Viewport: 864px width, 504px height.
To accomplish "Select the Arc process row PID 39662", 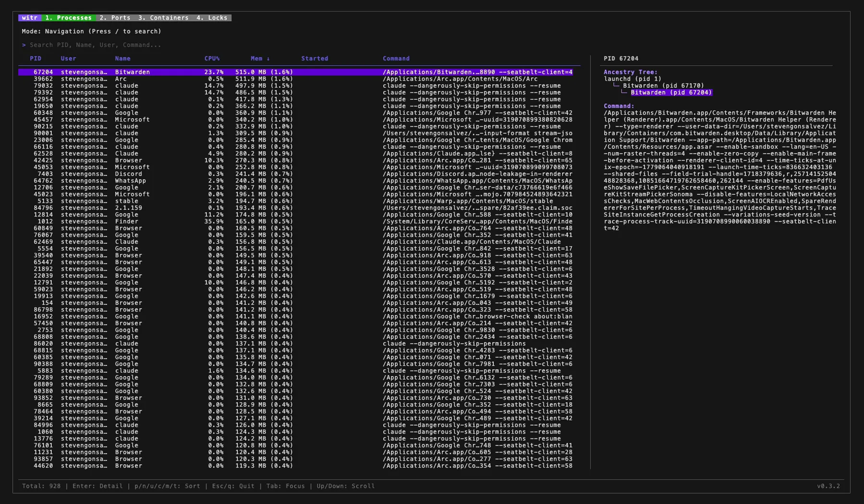I will (299, 79).
